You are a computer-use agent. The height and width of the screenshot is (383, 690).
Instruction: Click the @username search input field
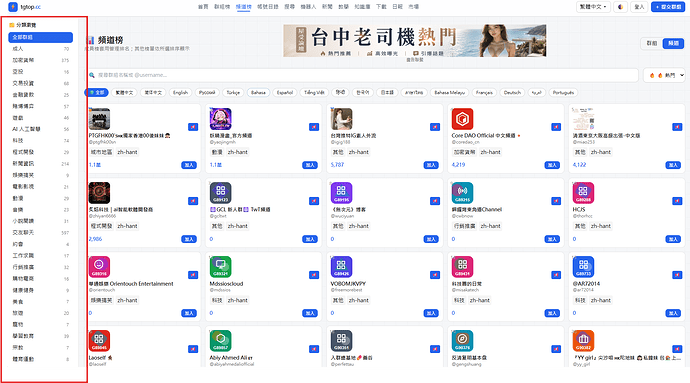(x=363, y=75)
